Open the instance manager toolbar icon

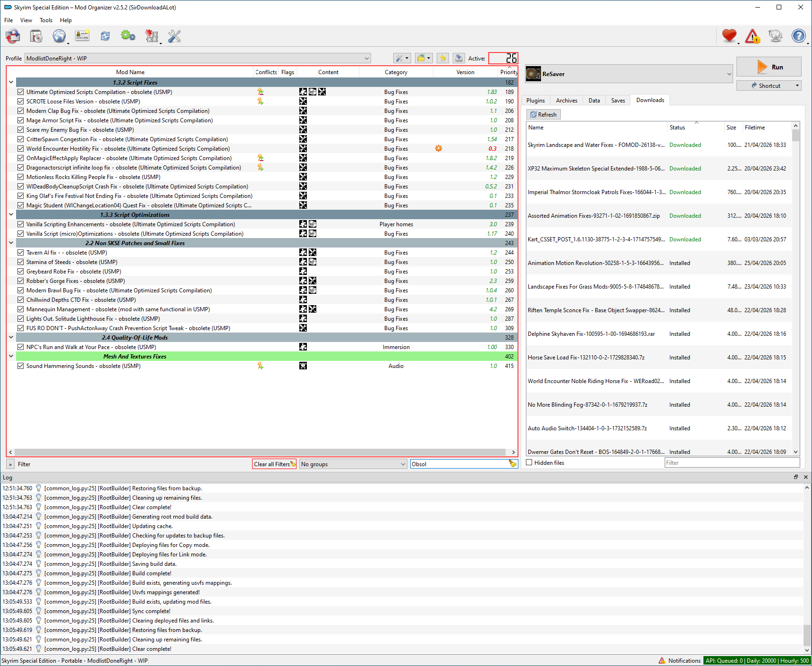(x=13, y=36)
